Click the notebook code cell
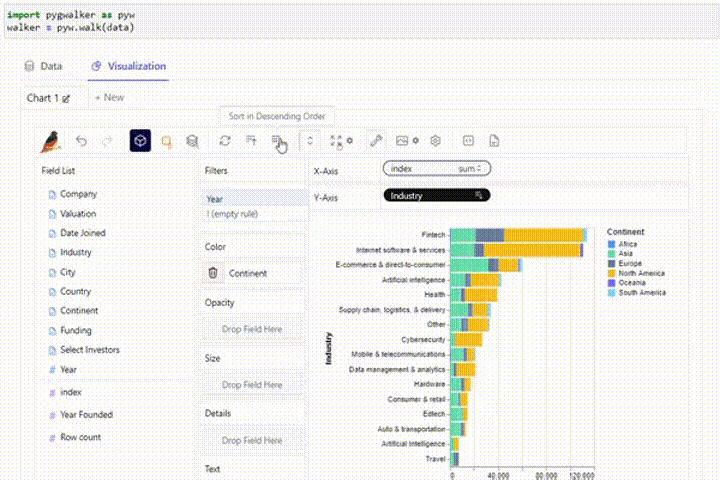 coord(360,21)
